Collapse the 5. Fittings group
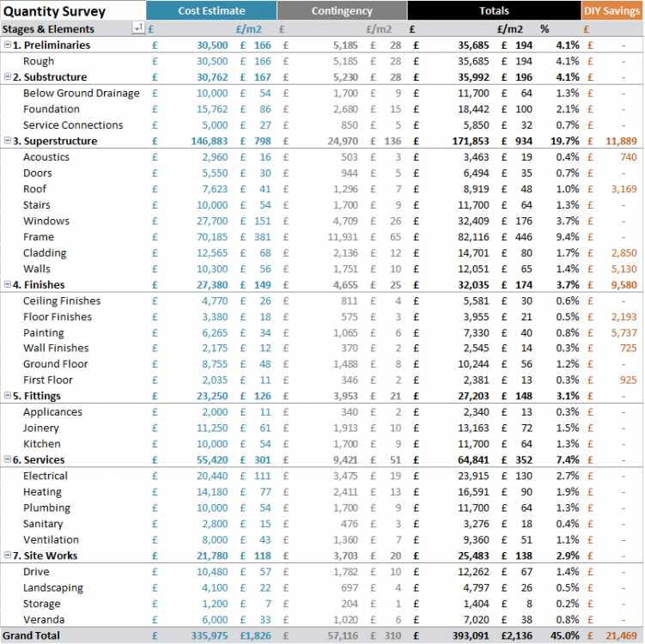Image resolution: width=645 pixels, height=644 pixels. [x=8, y=396]
